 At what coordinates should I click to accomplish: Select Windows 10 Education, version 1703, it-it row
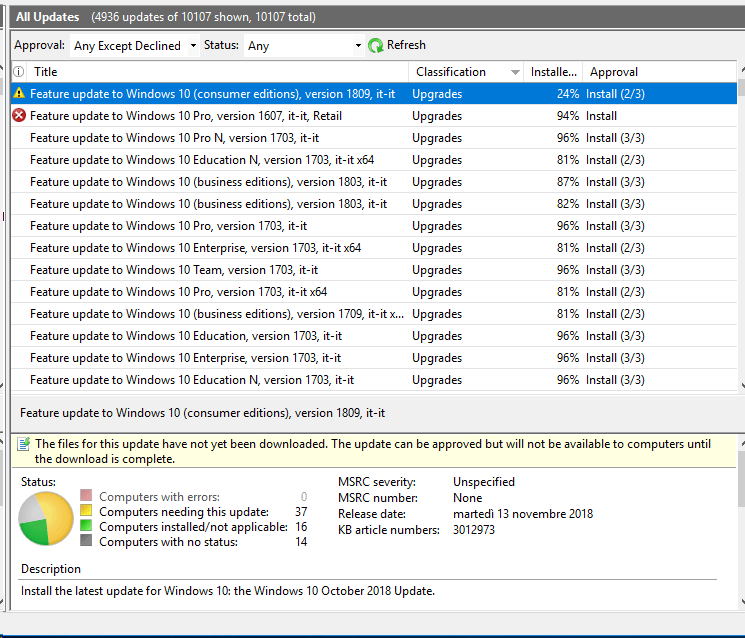pyautogui.click(x=374, y=336)
